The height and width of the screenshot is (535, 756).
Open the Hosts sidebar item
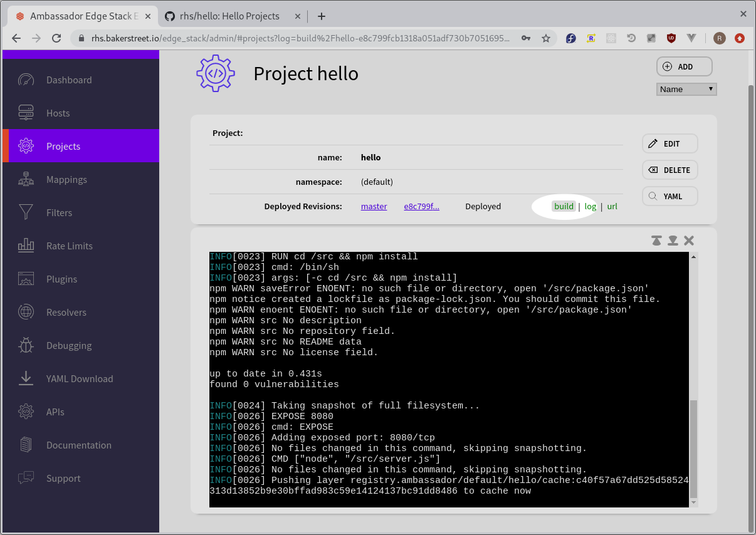coord(81,113)
